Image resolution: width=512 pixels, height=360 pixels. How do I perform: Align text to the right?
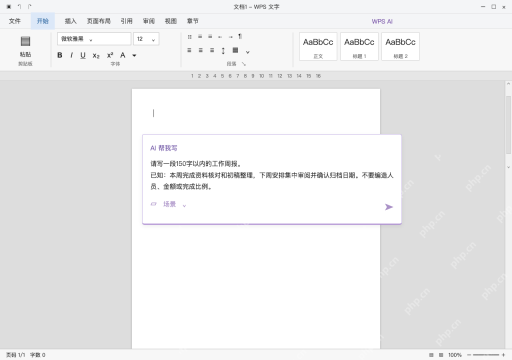(212, 50)
